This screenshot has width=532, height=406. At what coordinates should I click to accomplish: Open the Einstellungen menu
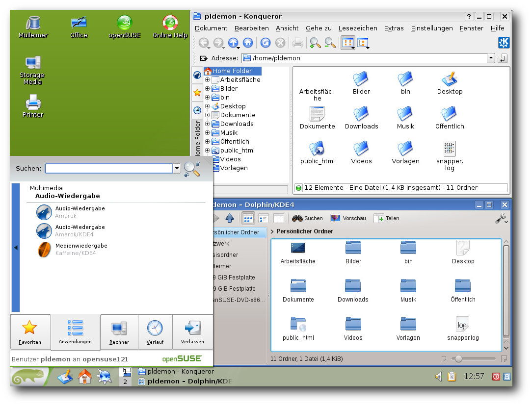point(431,28)
